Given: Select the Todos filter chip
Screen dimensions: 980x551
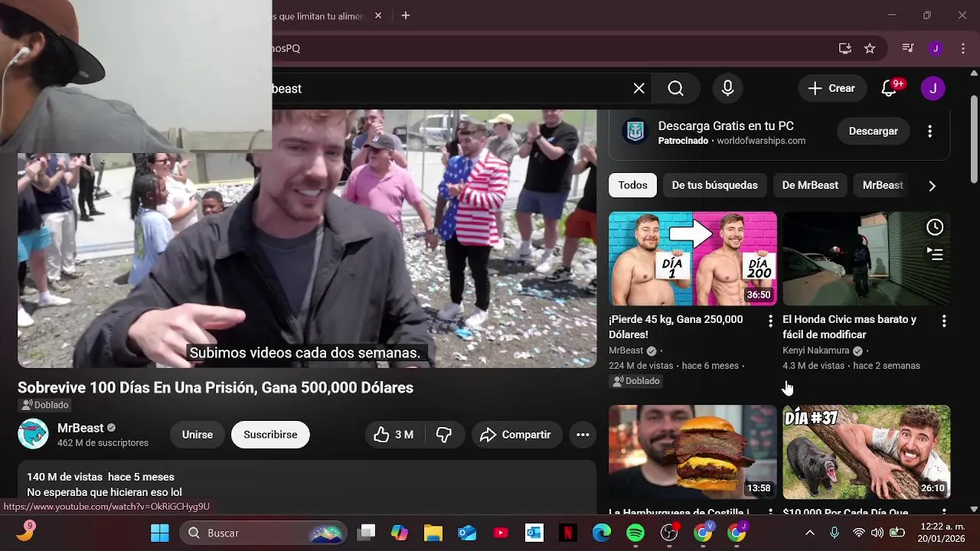Looking at the screenshot, I should tap(633, 185).
